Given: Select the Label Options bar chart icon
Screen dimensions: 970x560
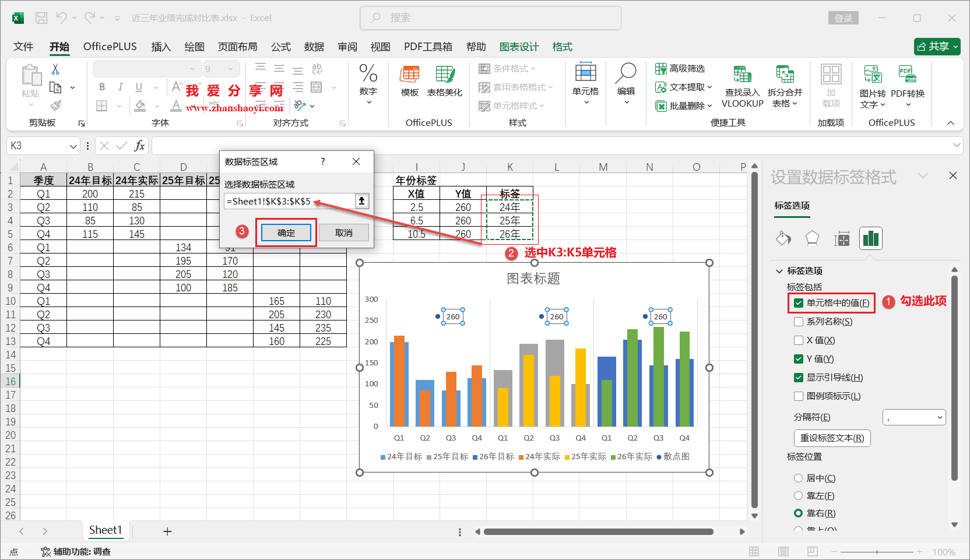Looking at the screenshot, I should [x=871, y=238].
